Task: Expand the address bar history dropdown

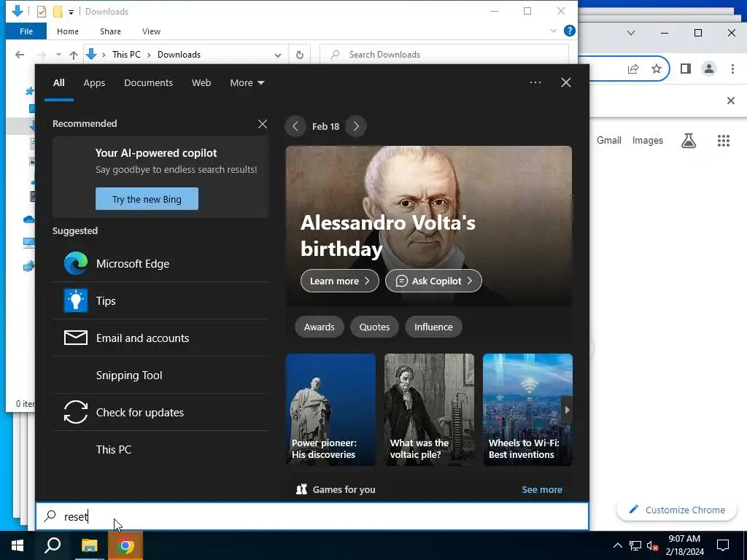Action: (x=278, y=55)
